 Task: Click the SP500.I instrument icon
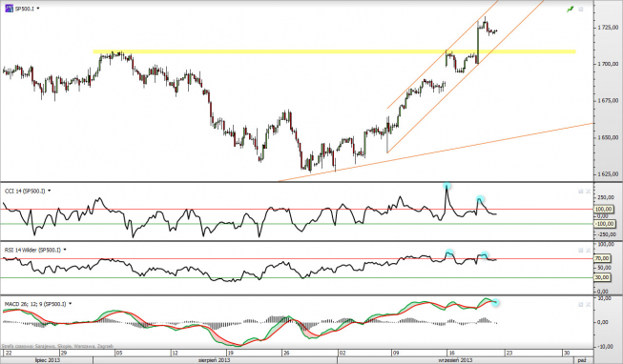(x=9, y=8)
